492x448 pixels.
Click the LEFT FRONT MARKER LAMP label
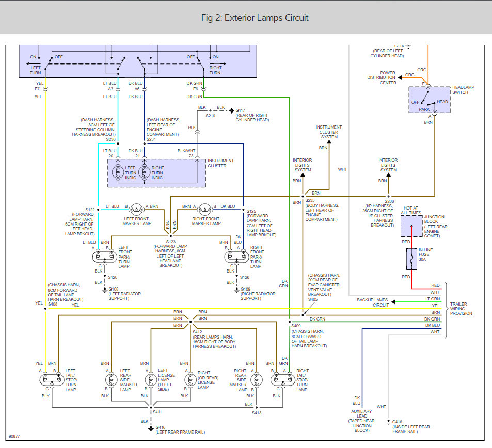click(137, 221)
